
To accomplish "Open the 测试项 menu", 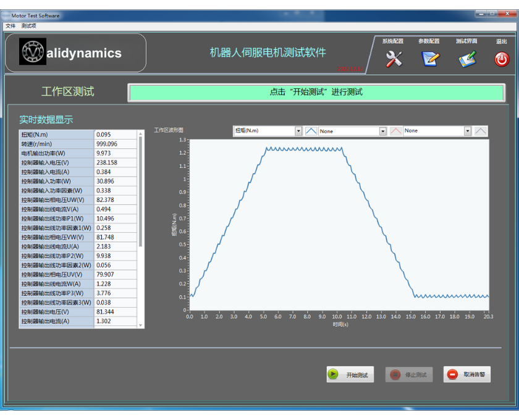I will pyautogui.click(x=29, y=26).
